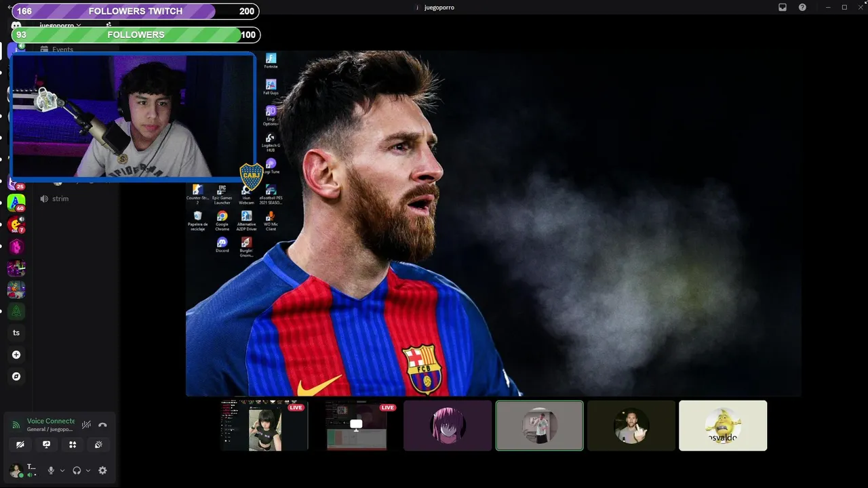This screenshot has width=868, height=488.
Task: Open user settings gear
Action: point(102,470)
